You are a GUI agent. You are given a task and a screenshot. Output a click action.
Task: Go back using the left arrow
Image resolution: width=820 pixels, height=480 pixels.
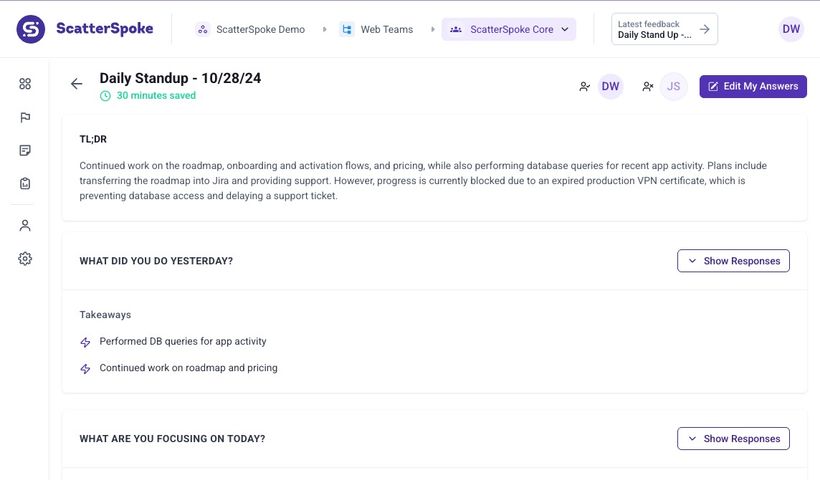pos(76,84)
